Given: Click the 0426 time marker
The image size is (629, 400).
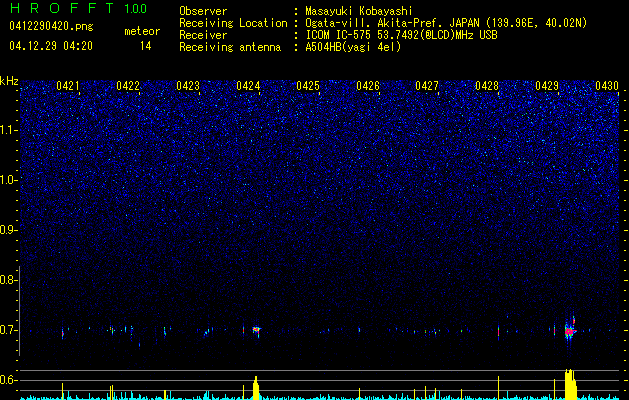Looking at the screenshot, I should click(368, 85).
